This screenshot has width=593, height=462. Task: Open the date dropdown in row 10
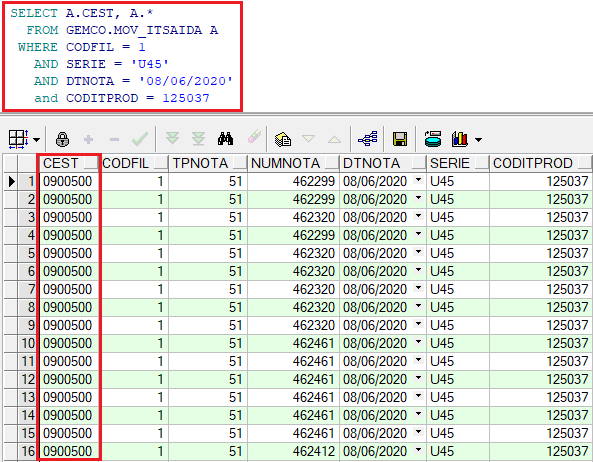[x=418, y=342]
